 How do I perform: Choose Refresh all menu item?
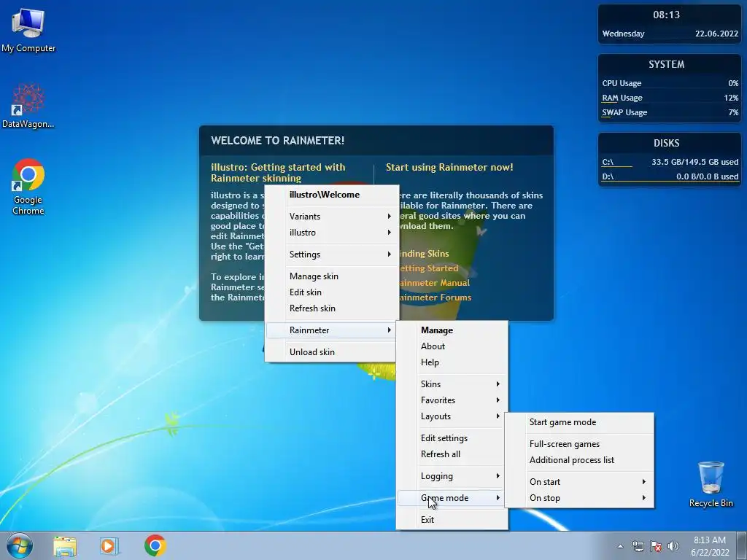[x=452, y=454]
